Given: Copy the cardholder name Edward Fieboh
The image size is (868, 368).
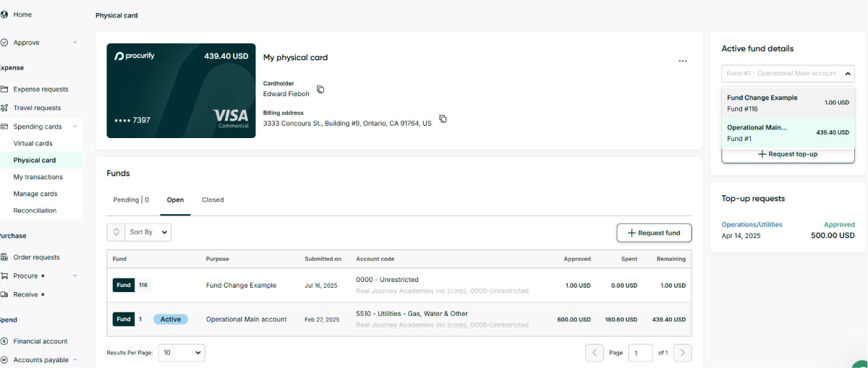Looking at the screenshot, I should click(x=320, y=90).
